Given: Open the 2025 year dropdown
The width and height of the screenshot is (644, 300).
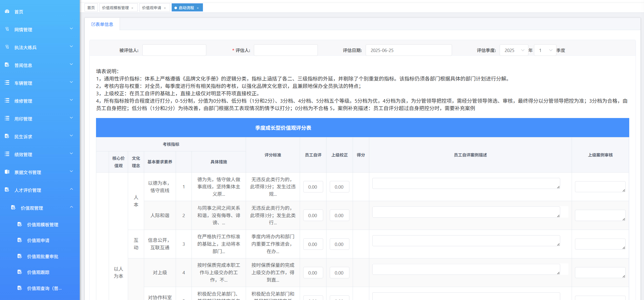Looking at the screenshot, I should point(514,50).
